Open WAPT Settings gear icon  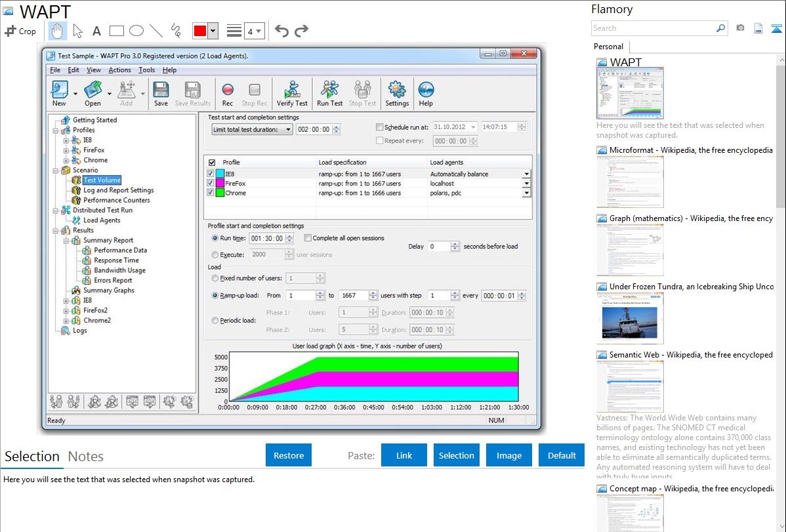tap(397, 94)
